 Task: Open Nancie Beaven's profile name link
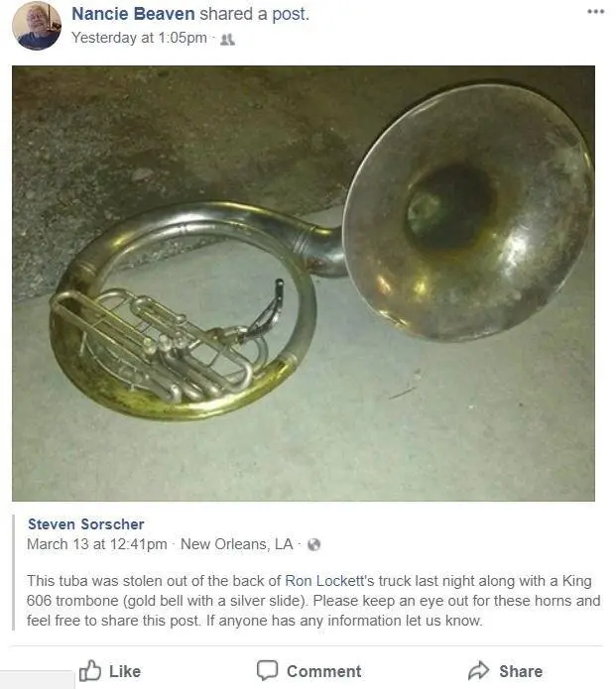pyautogui.click(x=133, y=14)
